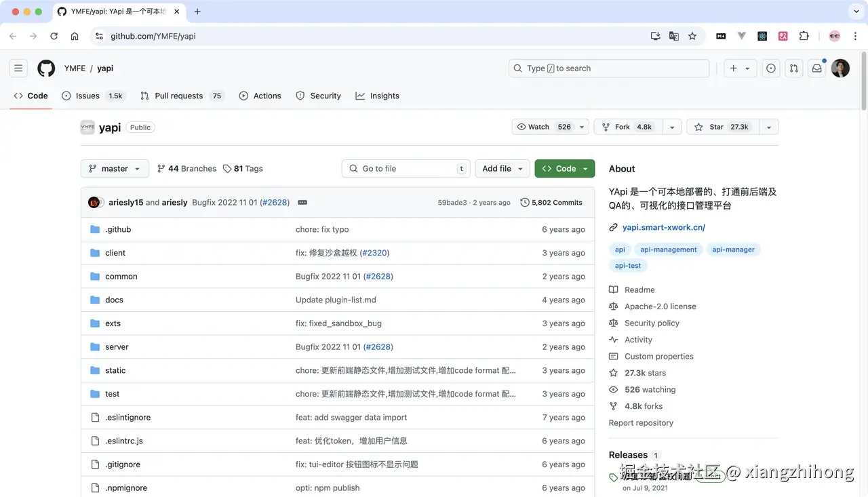Open the create new plus menu
Screen dimensions: 868x497
[x=740, y=68]
